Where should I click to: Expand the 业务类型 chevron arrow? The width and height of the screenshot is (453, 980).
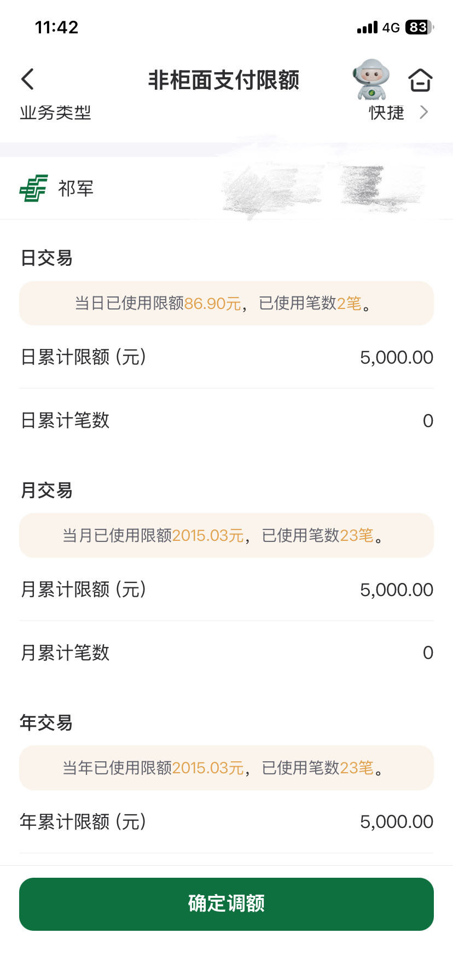pos(423,112)
